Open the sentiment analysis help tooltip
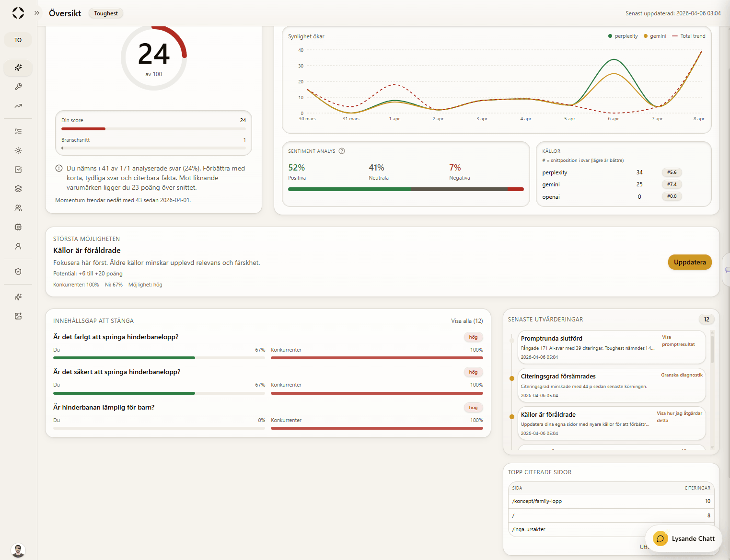Image resolution: width=730 pixels, height=560 pixels. (342, 151)
